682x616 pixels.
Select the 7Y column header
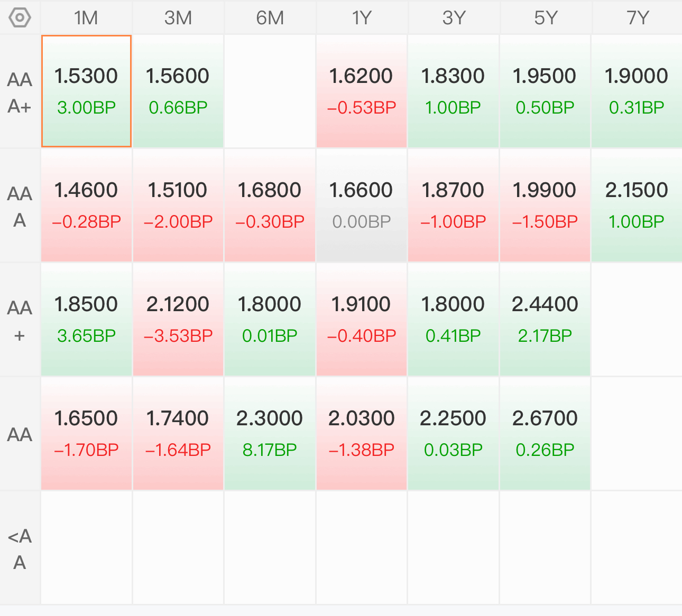[x=637, y=18]
